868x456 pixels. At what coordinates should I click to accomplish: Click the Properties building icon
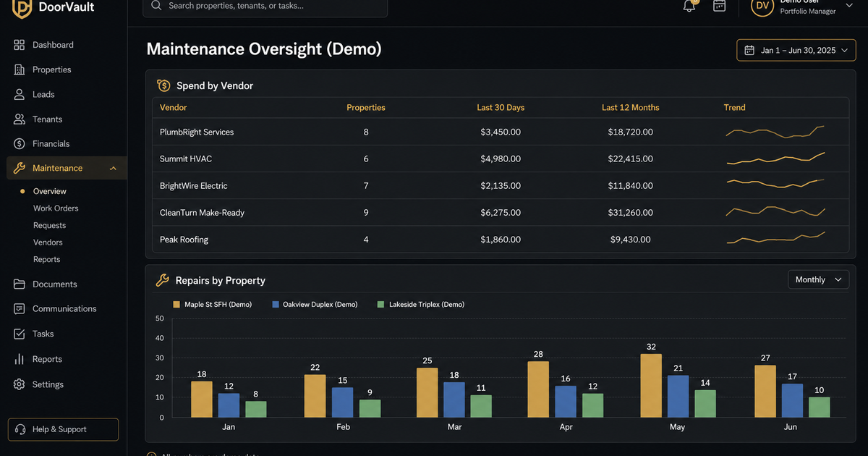click(20, 69)
